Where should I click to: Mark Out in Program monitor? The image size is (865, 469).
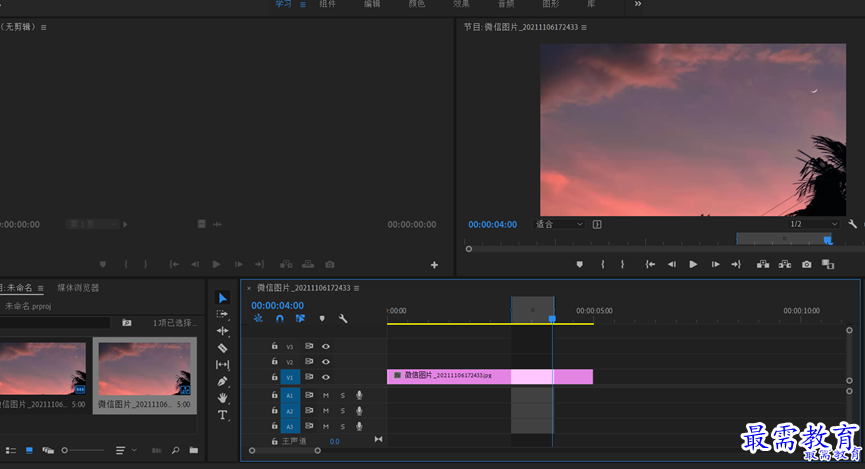click(622, 264)
